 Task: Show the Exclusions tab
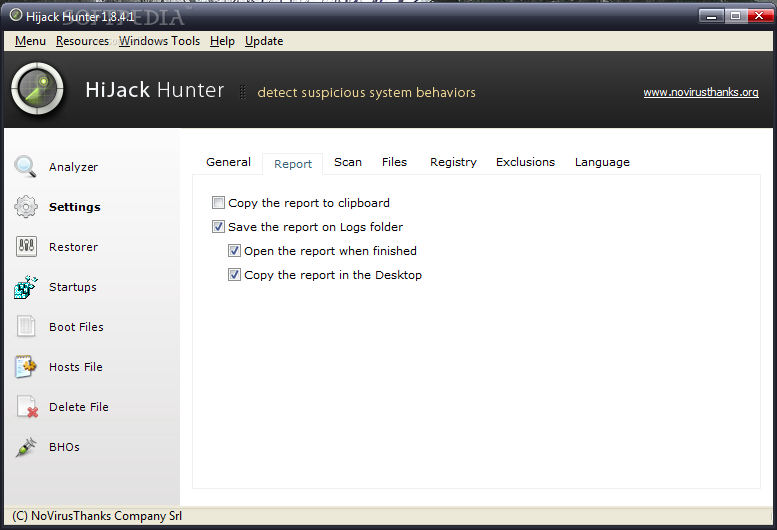click(525, 162)
